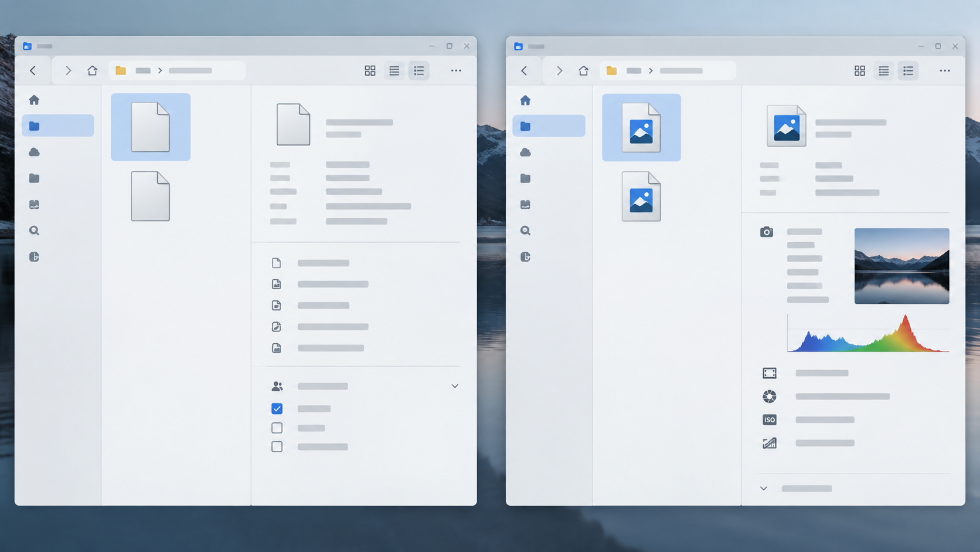Switch left window to details view
This screenshot has height=552, width=980.
(418, 70)
